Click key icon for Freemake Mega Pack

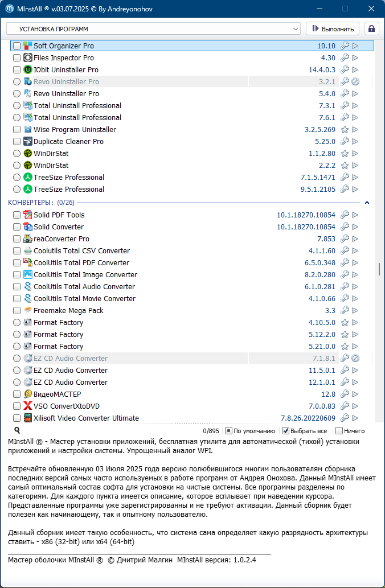coord(345,310)
